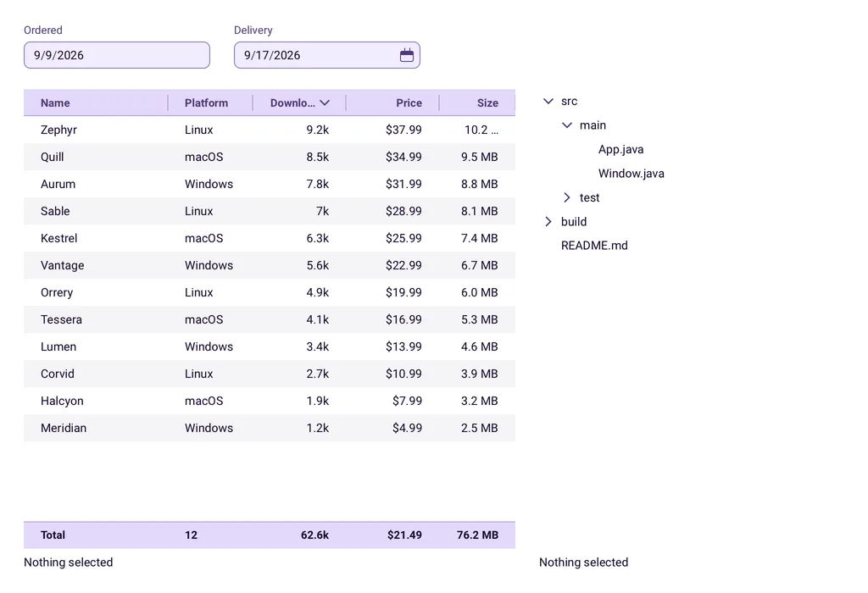Click the Corvid name cell
This screenshot has width=868, height=593.
coord(57,374)
